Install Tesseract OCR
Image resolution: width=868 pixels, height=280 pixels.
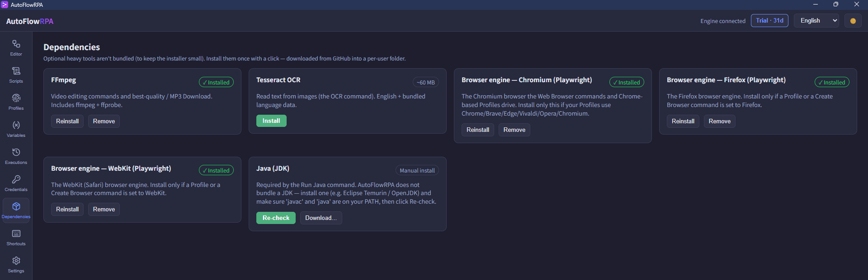[271, 121]
